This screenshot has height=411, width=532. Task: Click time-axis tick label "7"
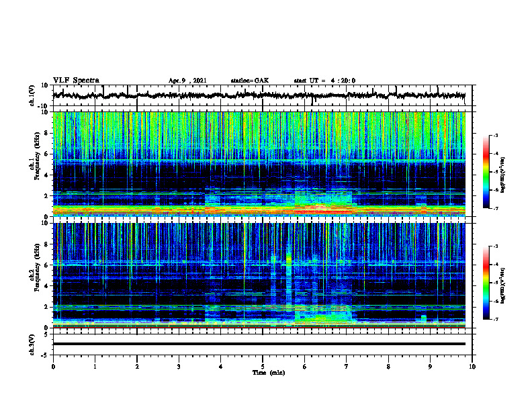tap(347, 367)
